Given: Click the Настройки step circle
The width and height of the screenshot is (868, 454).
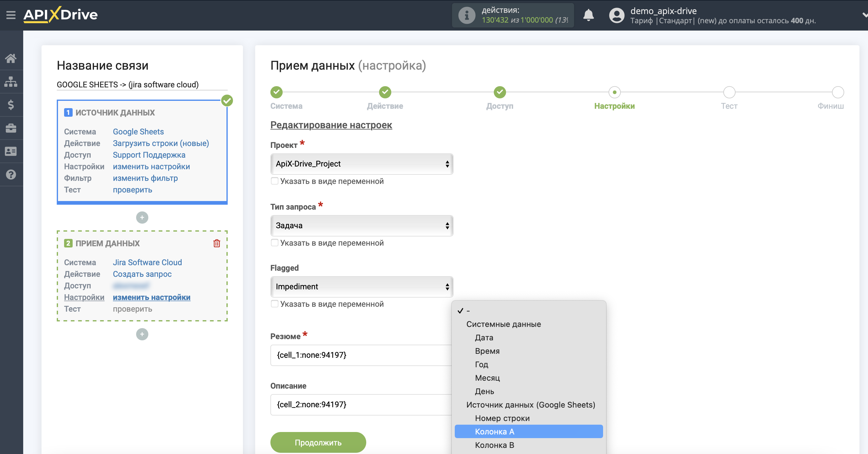Looking at the screenshot, I should [x=614, y=92].
